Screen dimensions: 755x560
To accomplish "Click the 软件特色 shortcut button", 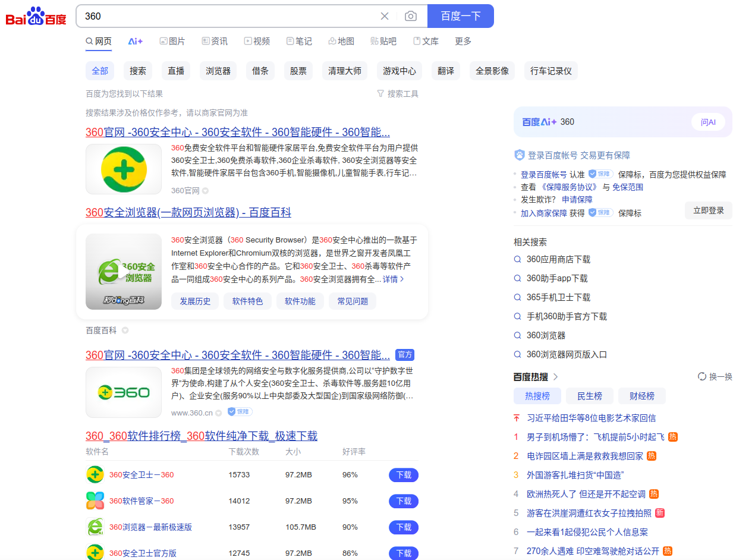I will [x=247, y=301].
